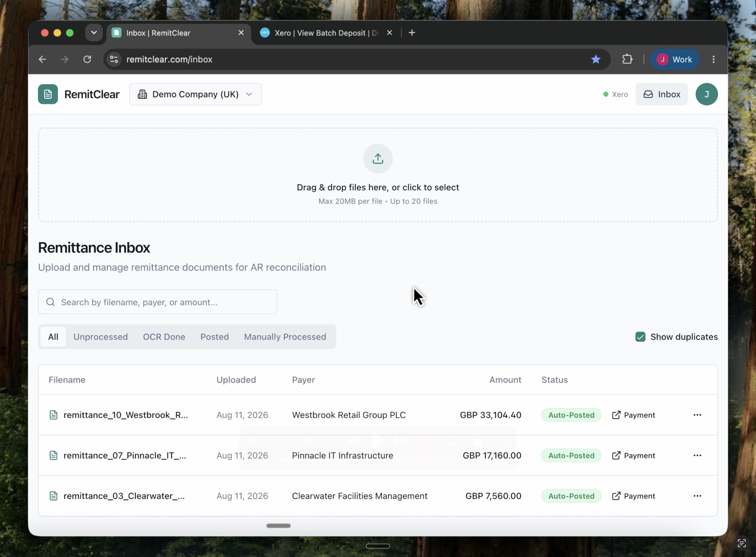Open more actions for Pinnacle IT Infrastructure row
The height and width of the screenshot is (557, 756).
point(697,455)
